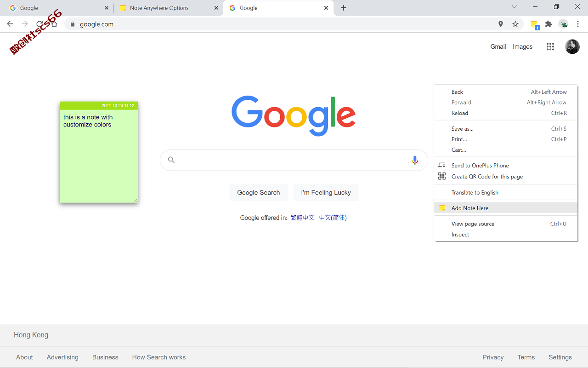Select Create QR Code for this page

point(506,177)
